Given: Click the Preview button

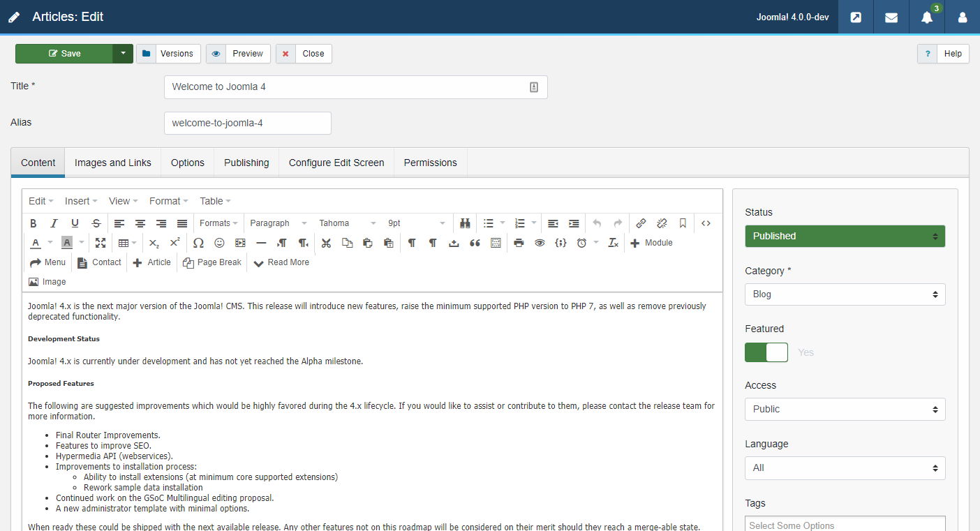Looking at the screenshot, I should (x=238, y=54).
